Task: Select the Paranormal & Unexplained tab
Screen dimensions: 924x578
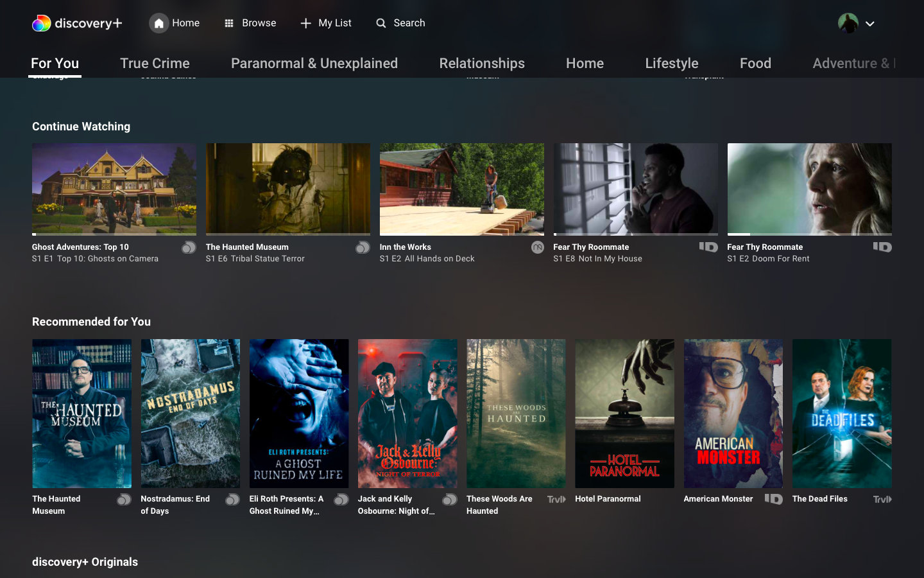Action: (314, 63)
